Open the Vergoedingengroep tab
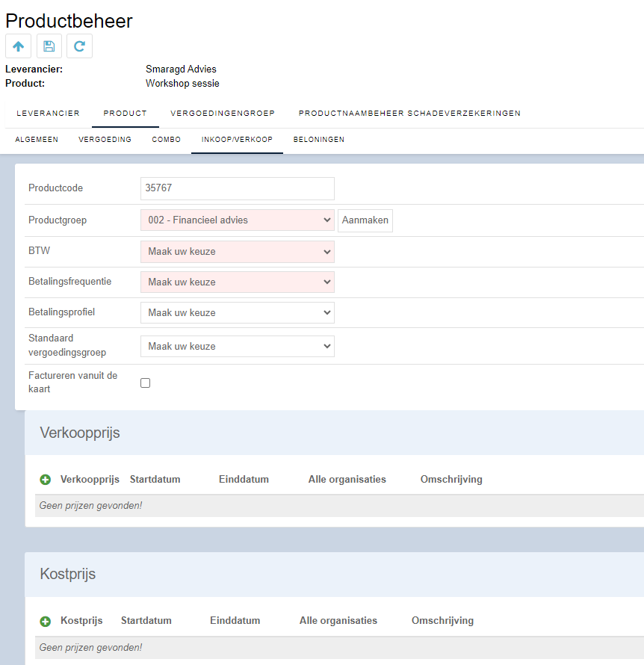The width and height of the screenshot is (644, 665). tap(223, 114)
